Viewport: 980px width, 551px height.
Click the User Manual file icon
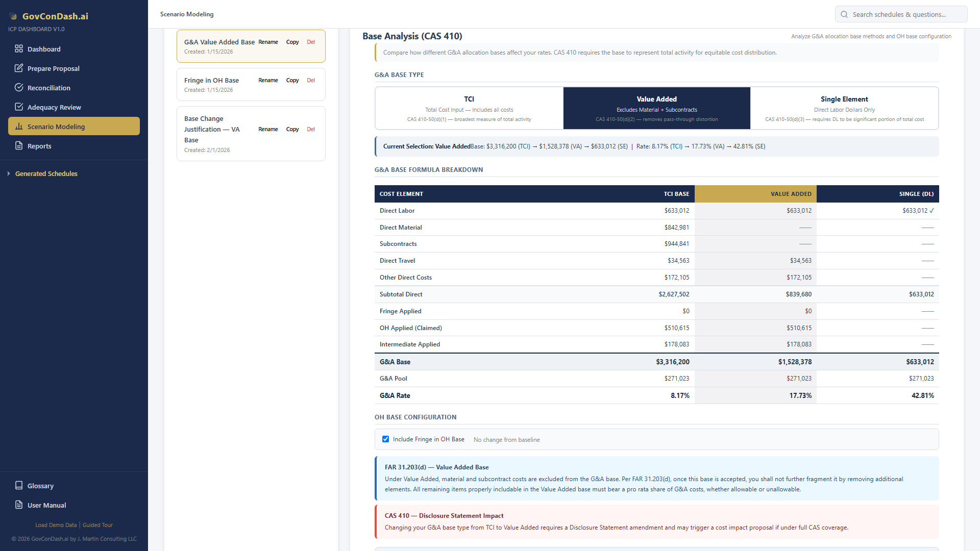click(x=19, y=505)
